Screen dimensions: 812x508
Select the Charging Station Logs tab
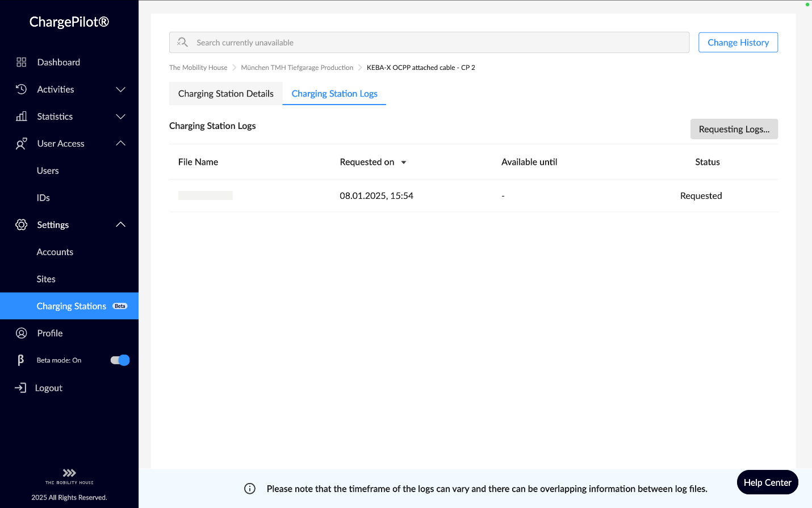coord(334,94)
